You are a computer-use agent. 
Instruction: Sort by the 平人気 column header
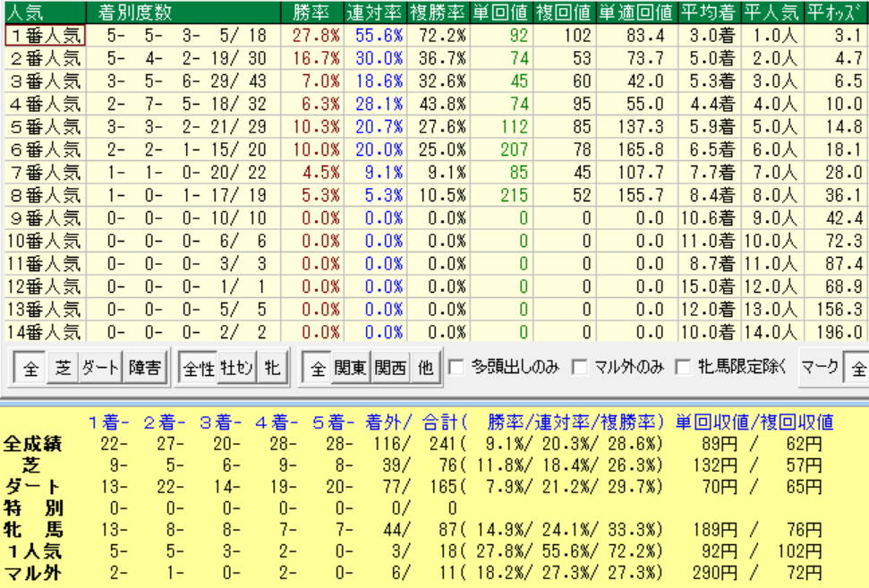(772, 13)
